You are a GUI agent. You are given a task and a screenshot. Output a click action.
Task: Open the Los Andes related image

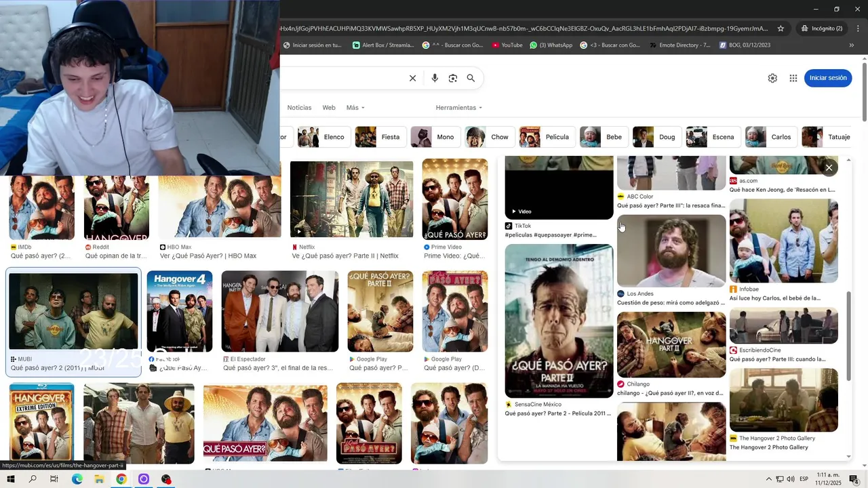671,251
